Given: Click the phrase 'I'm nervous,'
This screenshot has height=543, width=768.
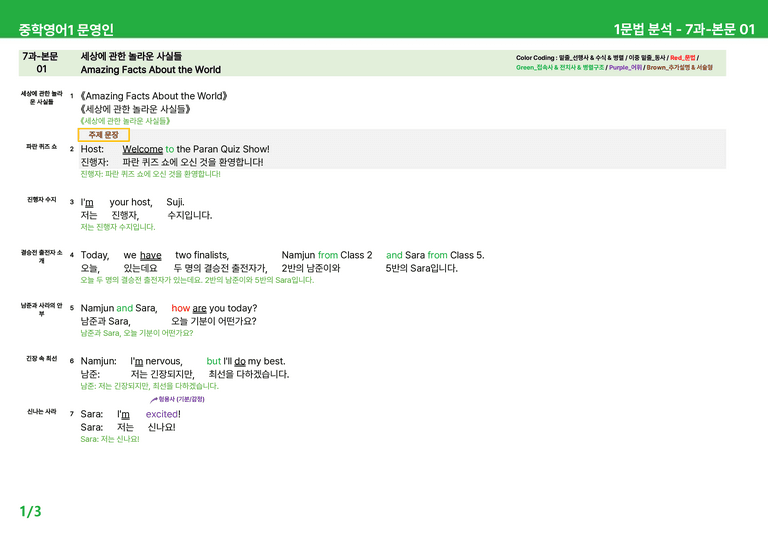Looking at the screenshot, I should coord(156,361).
